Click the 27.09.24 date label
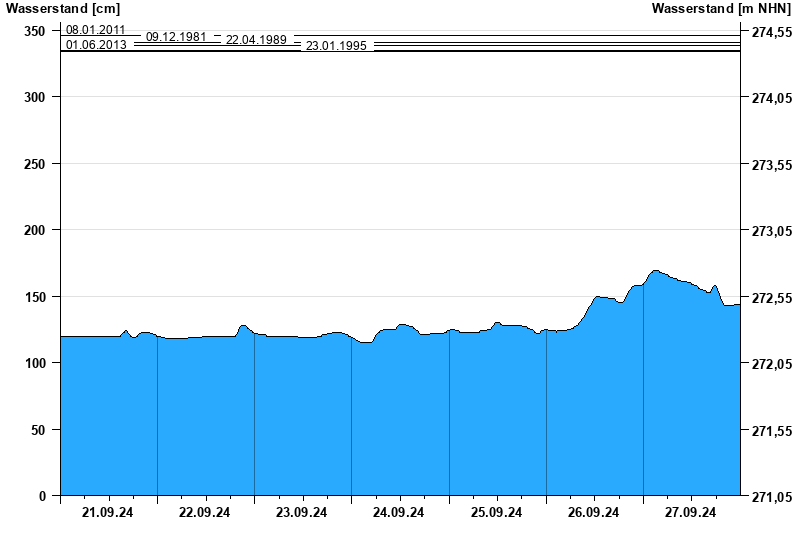Viewport: 800px width, 550px height. [691, 513]
